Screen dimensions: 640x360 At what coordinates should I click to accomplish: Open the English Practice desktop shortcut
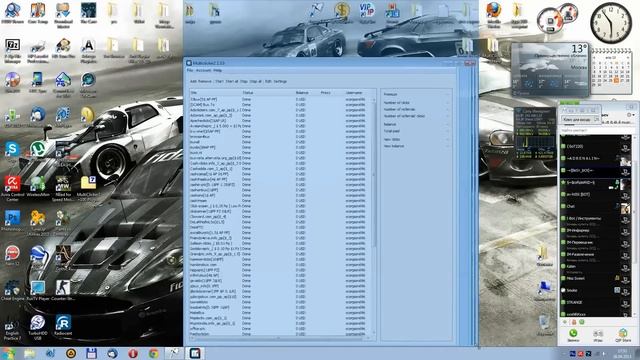tap(12, 330)
